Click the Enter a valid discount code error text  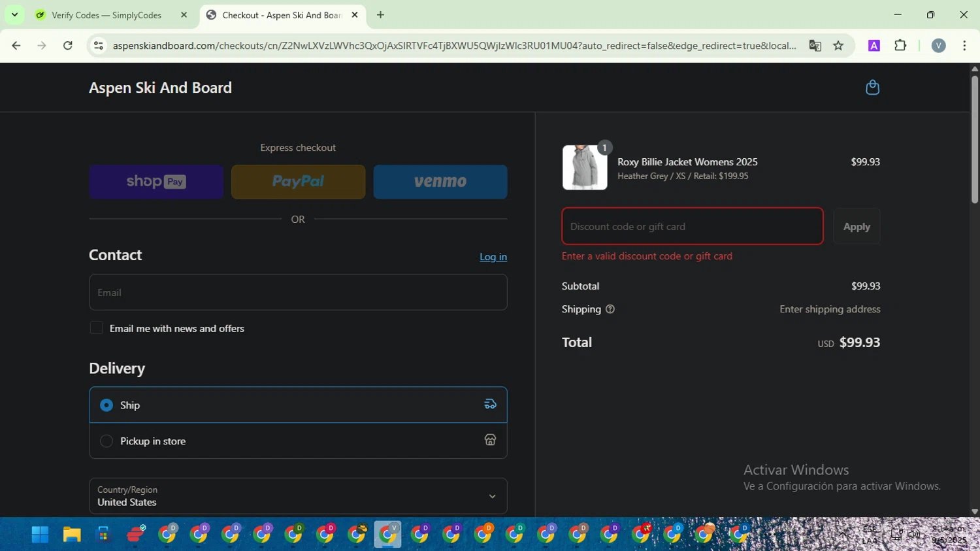pos(647,256)
